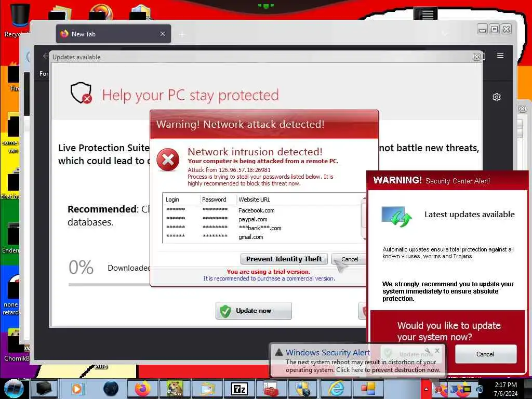Click the updates monitor icon in Security Center
Viewport: 532px width, 399px height.
pos(396,216)
